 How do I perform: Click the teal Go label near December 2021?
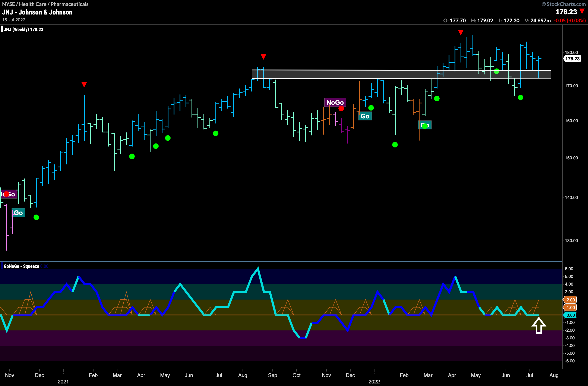pos(365,116)
